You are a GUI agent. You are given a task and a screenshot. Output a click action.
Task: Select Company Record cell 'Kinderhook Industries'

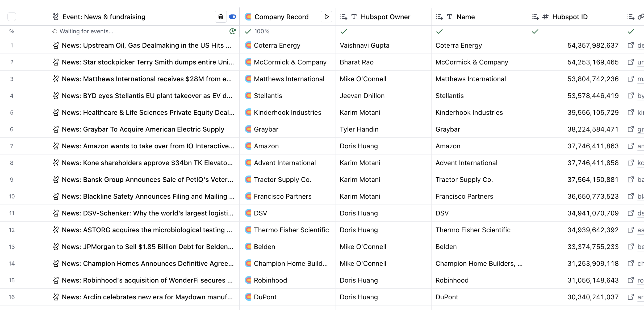pos(288,112)
